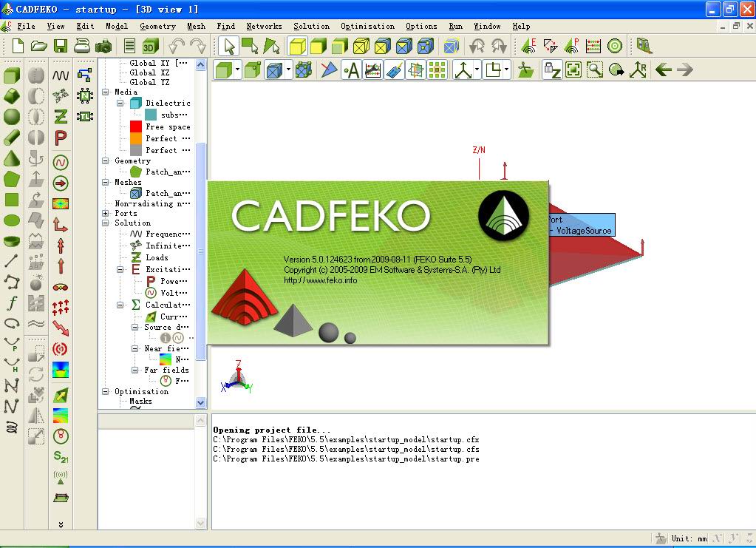Create a polygon with the pentagon icon

coord(12,179)
